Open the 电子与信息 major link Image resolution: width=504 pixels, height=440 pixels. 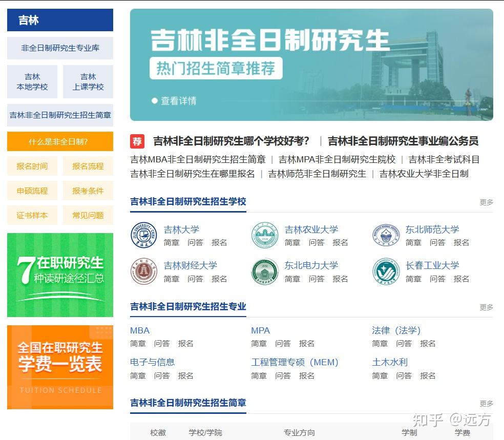[152, 363]
